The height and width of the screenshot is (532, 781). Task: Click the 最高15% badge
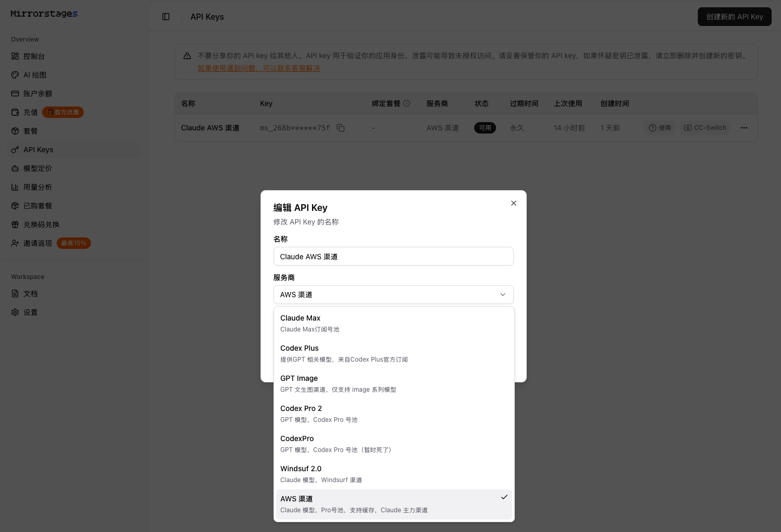tap(74, 243)
